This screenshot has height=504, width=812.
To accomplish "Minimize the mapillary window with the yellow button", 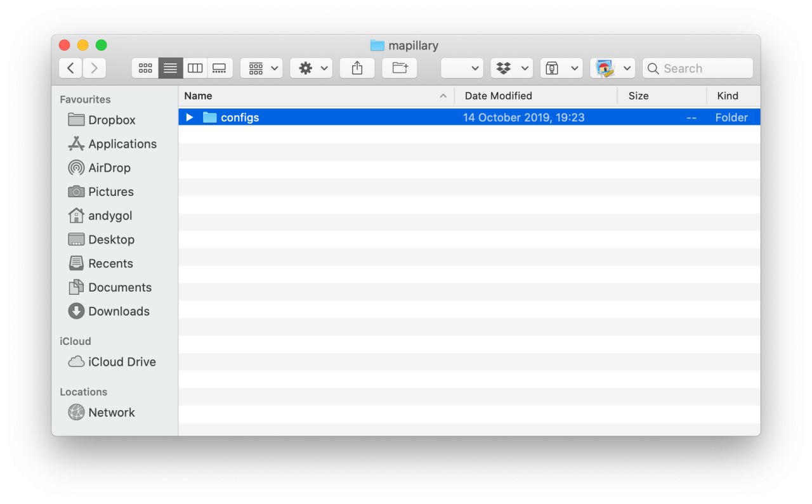I will pos(83,45).
